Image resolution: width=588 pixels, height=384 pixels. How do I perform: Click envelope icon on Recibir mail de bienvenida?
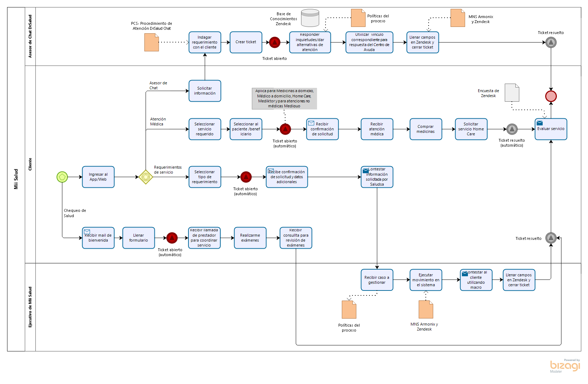coord(87,232)
